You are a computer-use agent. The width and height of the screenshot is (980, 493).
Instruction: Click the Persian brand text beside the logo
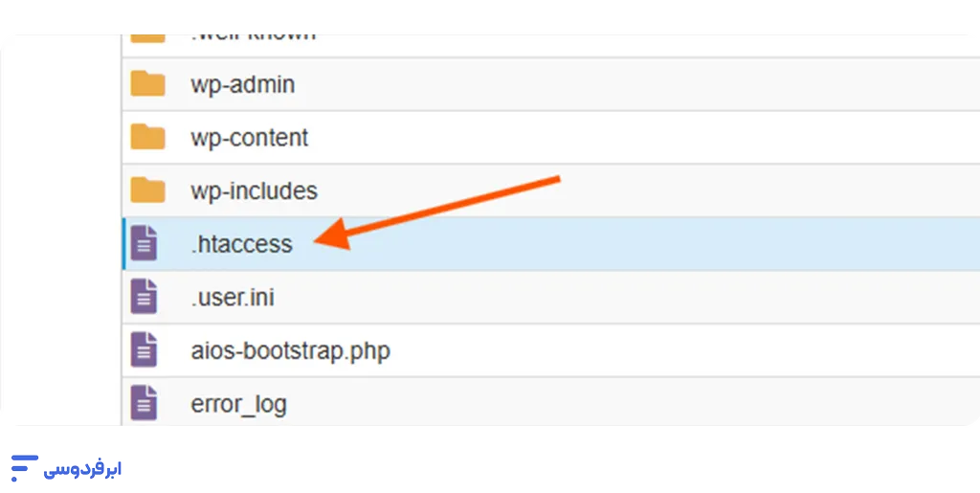84,469
